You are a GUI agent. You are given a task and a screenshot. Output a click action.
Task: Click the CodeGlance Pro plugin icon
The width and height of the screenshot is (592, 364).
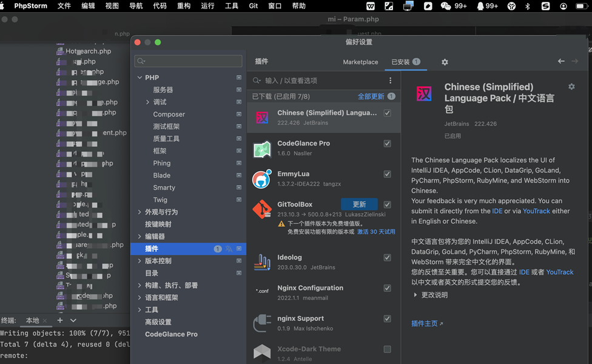pyautogui.click(x=262, y=149)
